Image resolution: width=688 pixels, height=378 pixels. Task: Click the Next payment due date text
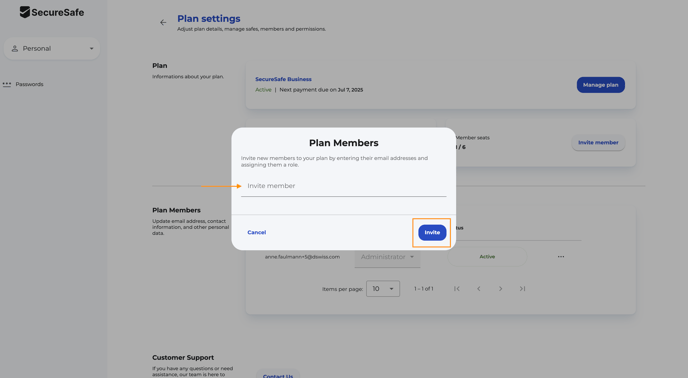[321, 90]
